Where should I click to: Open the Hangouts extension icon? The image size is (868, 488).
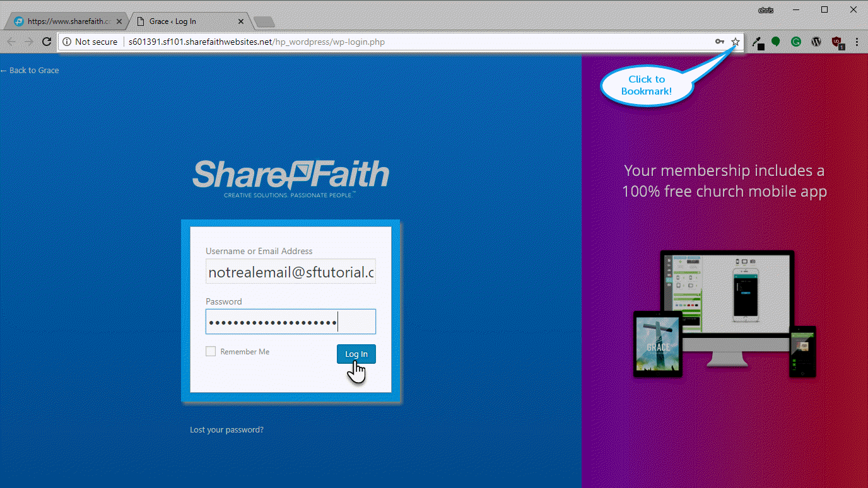[776, 42]
